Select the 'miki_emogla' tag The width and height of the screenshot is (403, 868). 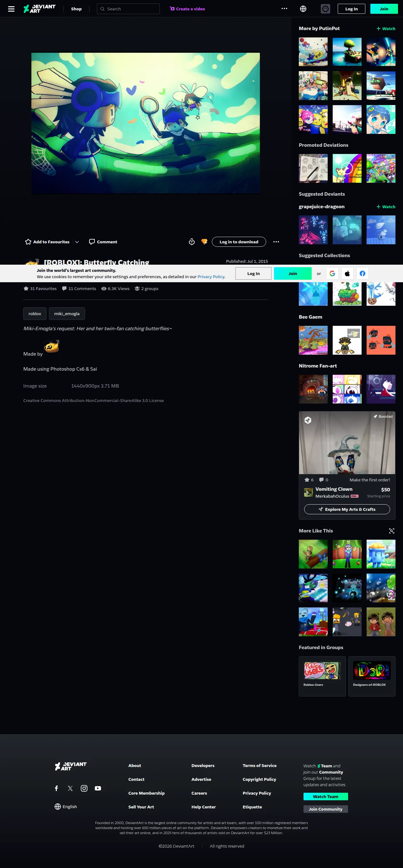click(67, 313)
